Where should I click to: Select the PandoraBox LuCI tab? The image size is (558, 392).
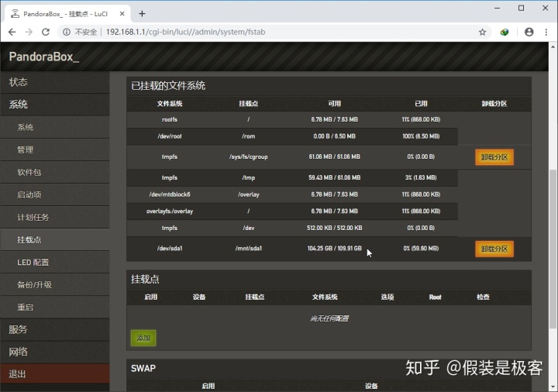click(x=67, y=13)
